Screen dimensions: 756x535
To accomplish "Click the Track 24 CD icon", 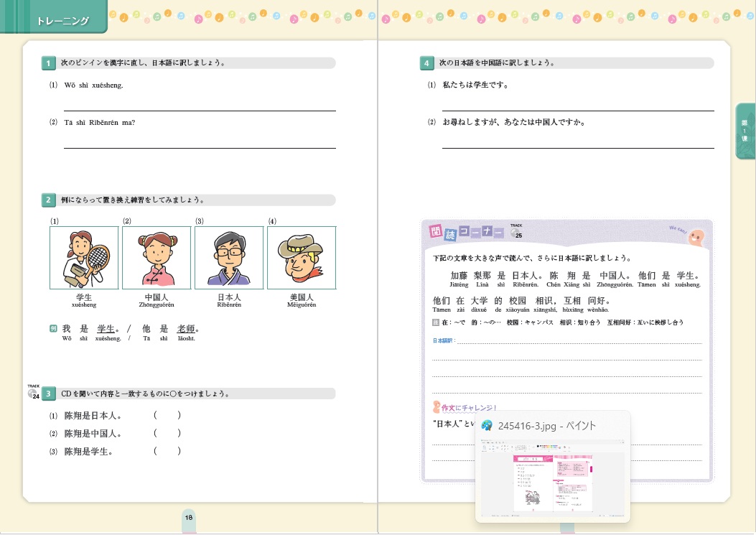I will coord(34,393).
